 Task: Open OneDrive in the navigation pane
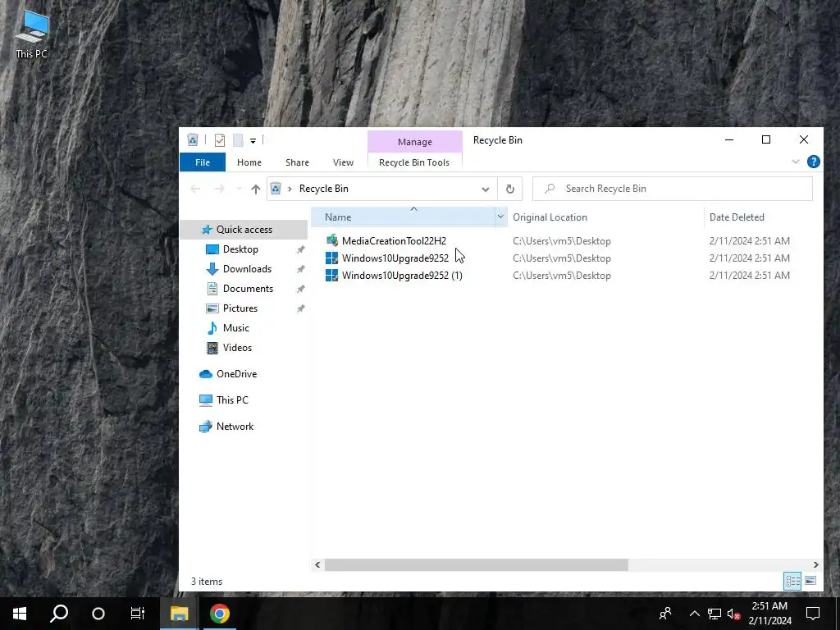pos(236,374)
